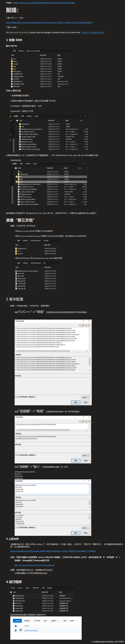125x644 pixels.
Task: Open the help.aliyun.com document_detail/106216 link
Action: (x=49, y=22)
